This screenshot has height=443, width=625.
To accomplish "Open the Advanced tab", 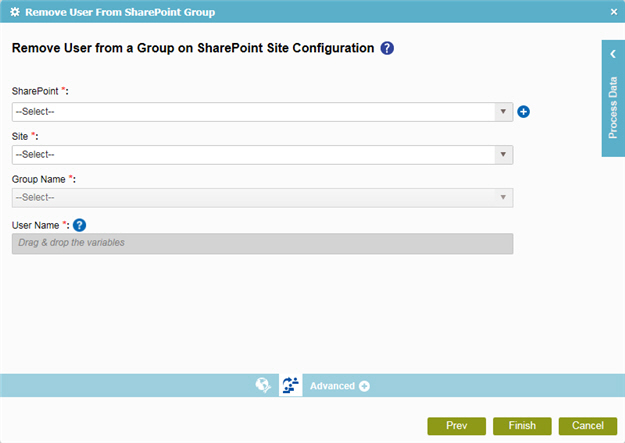I will pos(332,386).
